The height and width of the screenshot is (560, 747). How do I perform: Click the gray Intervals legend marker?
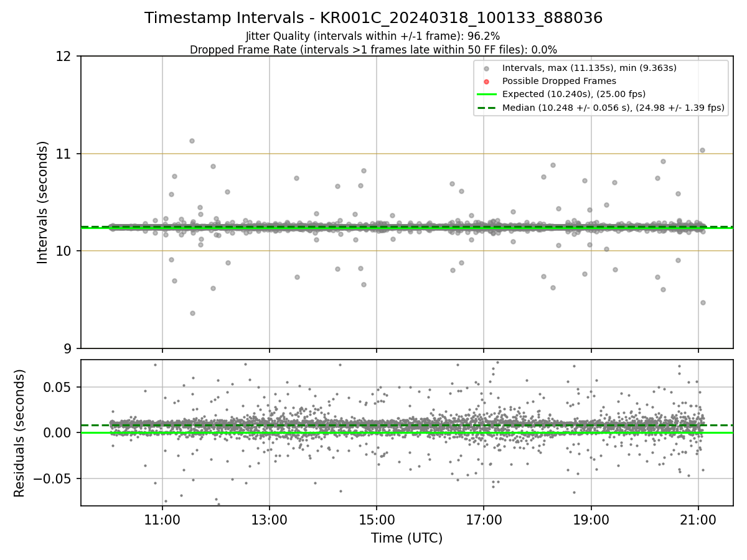(x=487, y=68)
